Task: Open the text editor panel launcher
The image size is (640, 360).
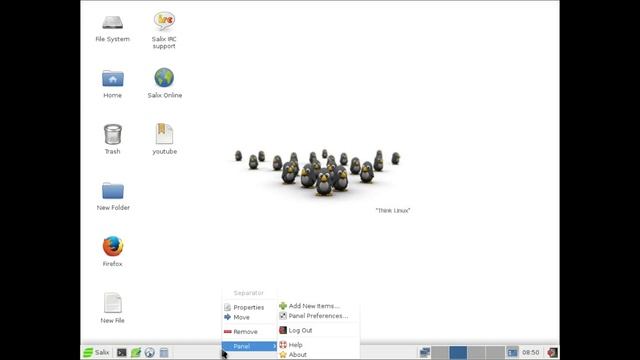Action: coord(136,352)
